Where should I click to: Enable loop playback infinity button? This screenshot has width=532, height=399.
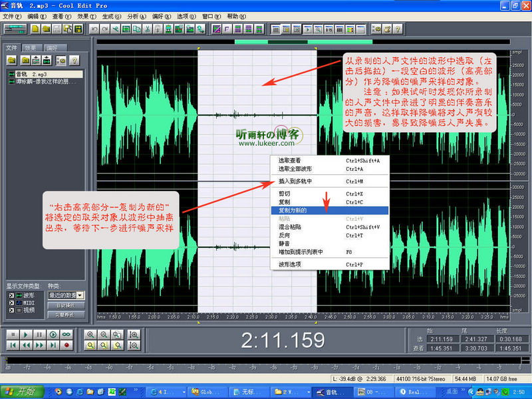[x=66, y=334]
